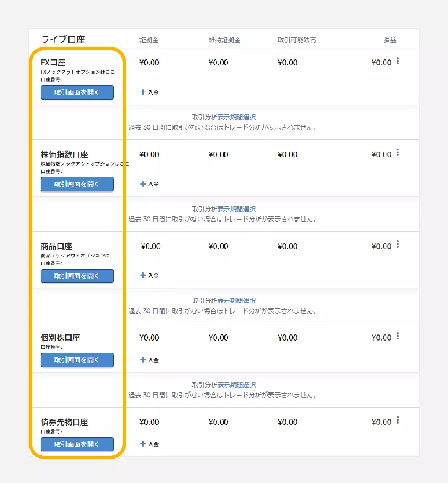Image resolution: width=448 pixels, height=483 pixels.
Task: Click the 維持証拠金 column header
Action: pos(224,40)
